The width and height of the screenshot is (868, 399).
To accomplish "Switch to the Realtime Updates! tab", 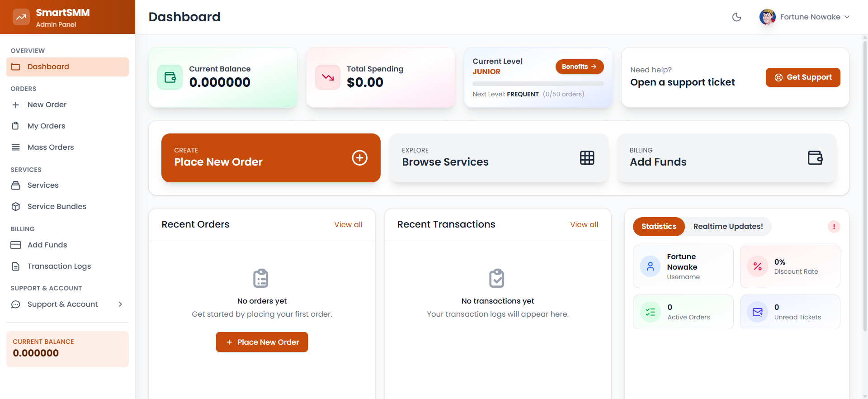I will pos(728,227).
